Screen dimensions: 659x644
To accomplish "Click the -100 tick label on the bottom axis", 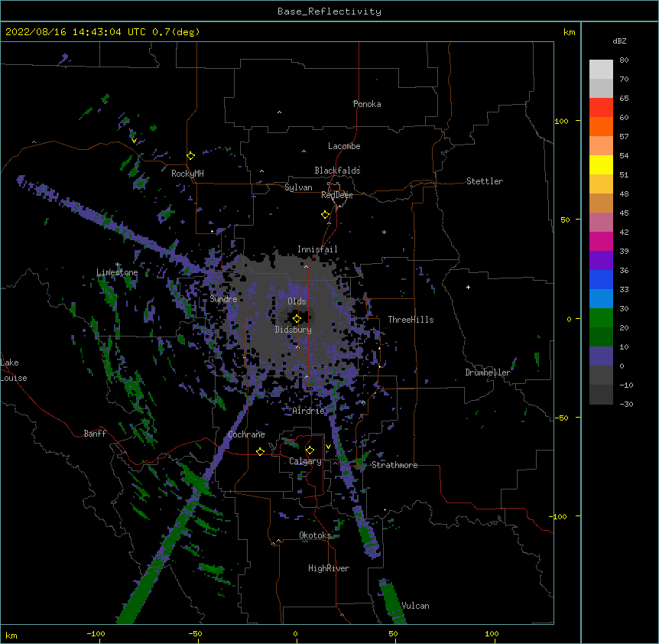I will (96, 633).
